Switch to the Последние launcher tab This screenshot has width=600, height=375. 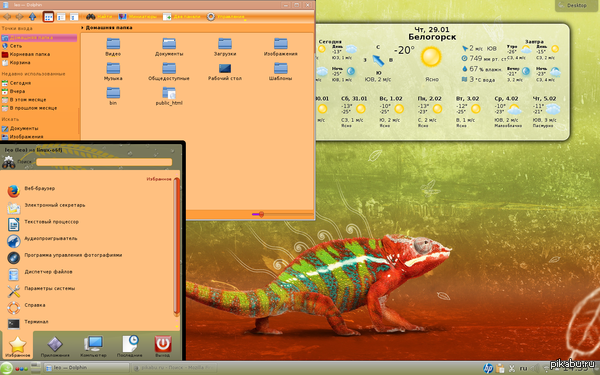tap(129, 346)
